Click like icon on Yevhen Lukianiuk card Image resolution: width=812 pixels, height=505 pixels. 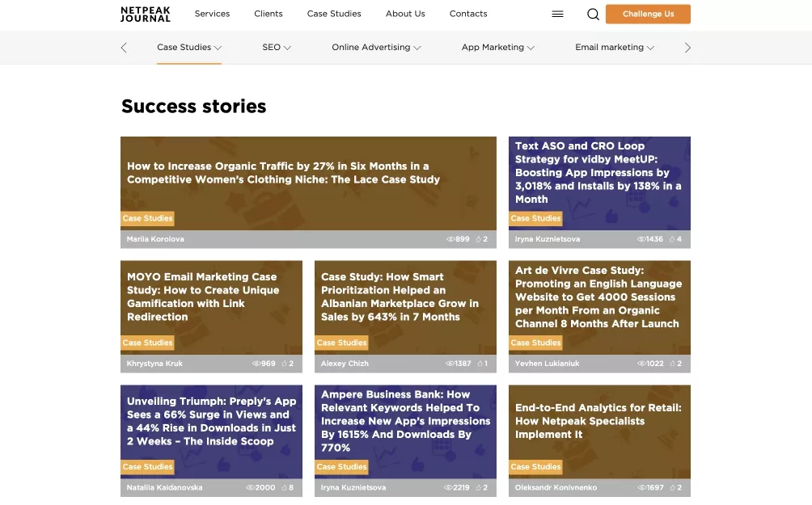[672, 364]
